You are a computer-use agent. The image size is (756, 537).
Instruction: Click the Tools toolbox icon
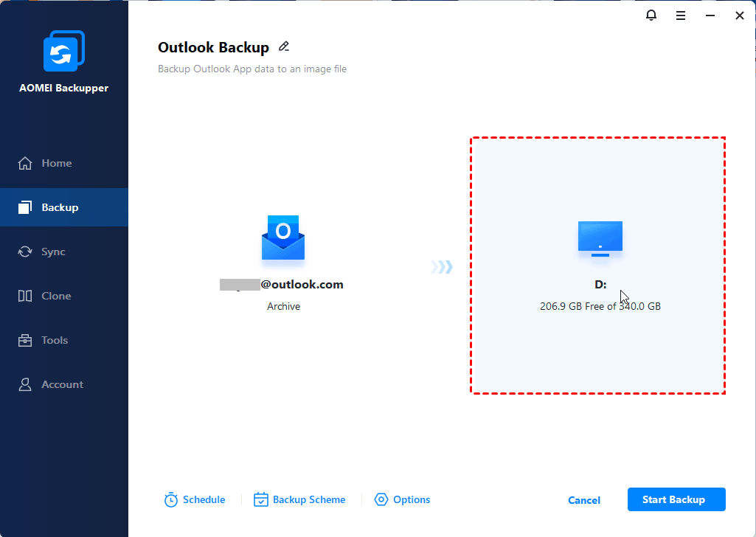pos(25,340)
